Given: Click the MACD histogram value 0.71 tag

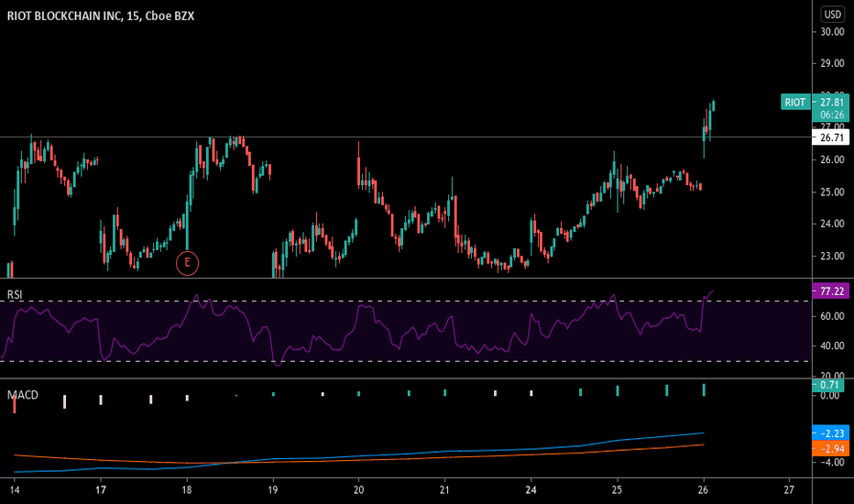Looking at the screenshot, I should (x=828, y=385).
